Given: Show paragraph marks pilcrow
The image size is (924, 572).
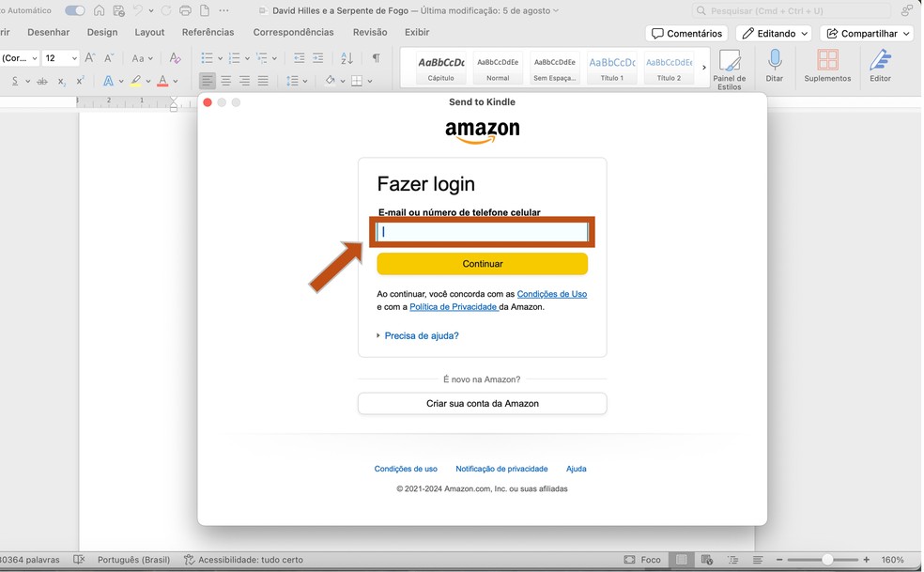Looking at the screenshot, I should [376, 58].
